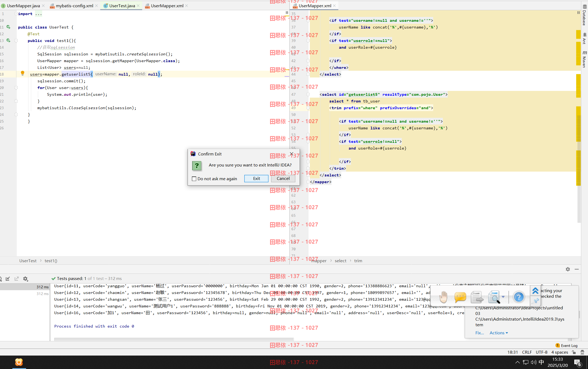
Task: Click the XML editor vertical scrollbar
Action: 579,169
